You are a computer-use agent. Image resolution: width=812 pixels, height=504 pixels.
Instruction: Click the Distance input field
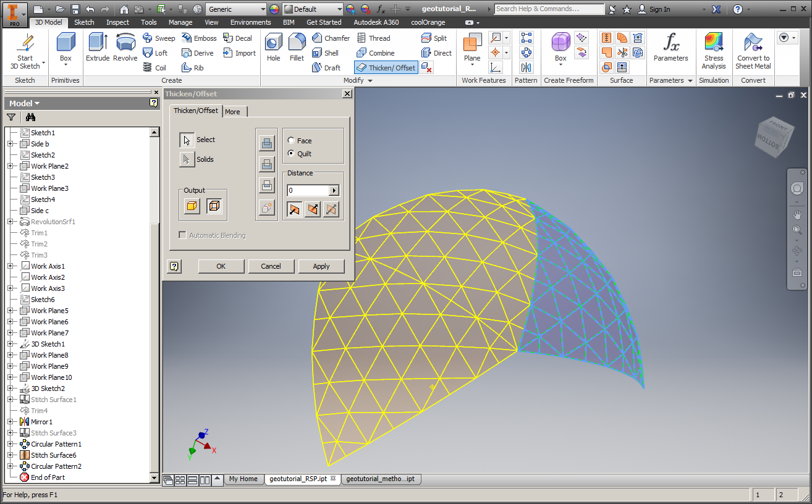coord(308,190)
